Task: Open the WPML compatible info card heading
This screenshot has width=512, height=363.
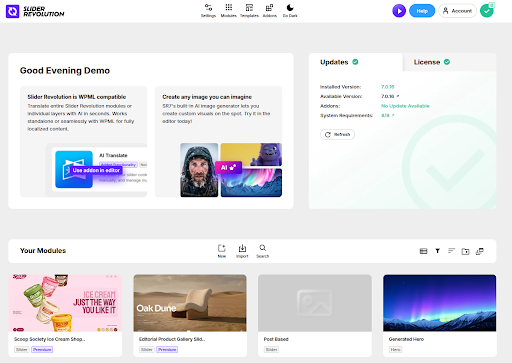Action: [x=77, y=97]
